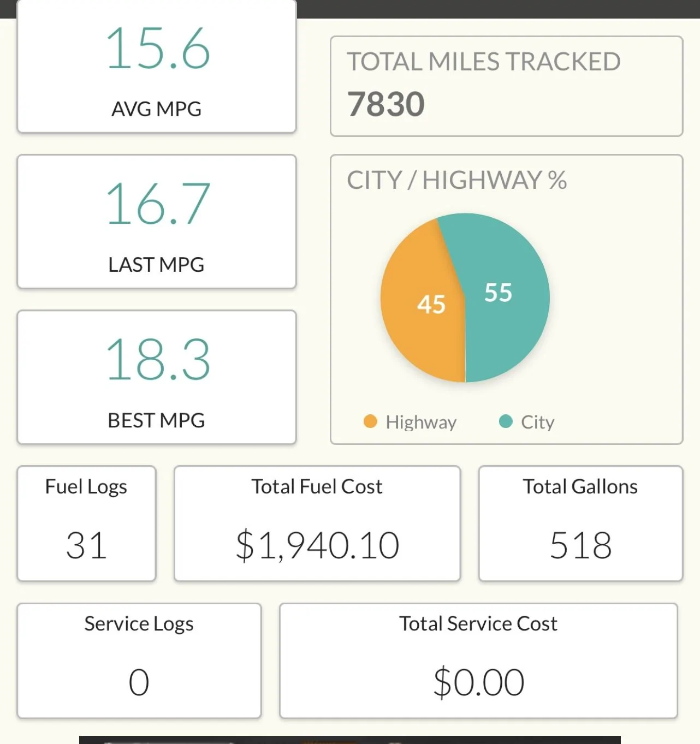Toggle the Highway legend orange dot
The height and width of the screenshot is (744, 700).
pos(370,421)
